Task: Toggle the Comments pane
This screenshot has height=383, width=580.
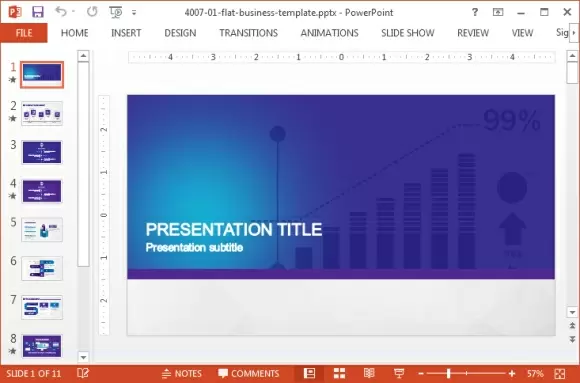Action: point(249,373)
